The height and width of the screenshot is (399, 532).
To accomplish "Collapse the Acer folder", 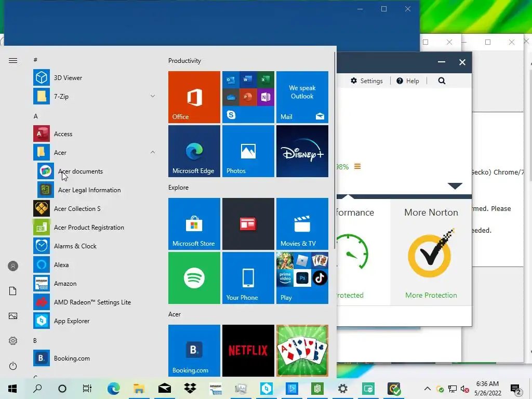I will (153, 152).
